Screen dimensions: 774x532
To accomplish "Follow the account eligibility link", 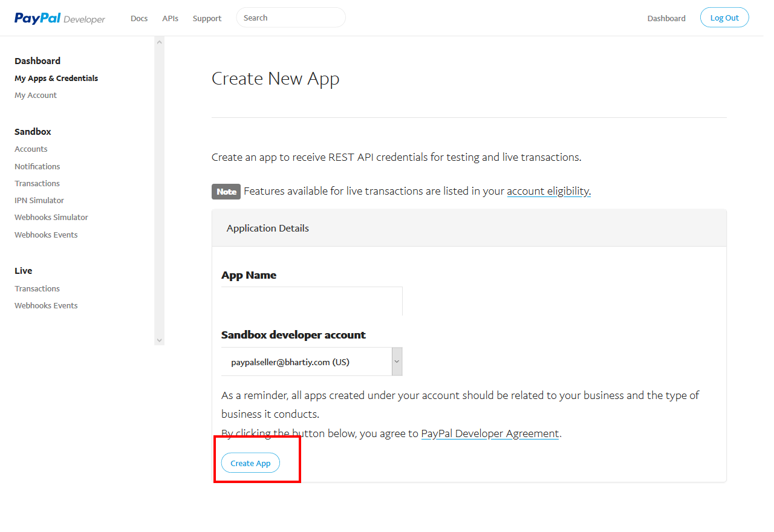I will tap(548, 191).
